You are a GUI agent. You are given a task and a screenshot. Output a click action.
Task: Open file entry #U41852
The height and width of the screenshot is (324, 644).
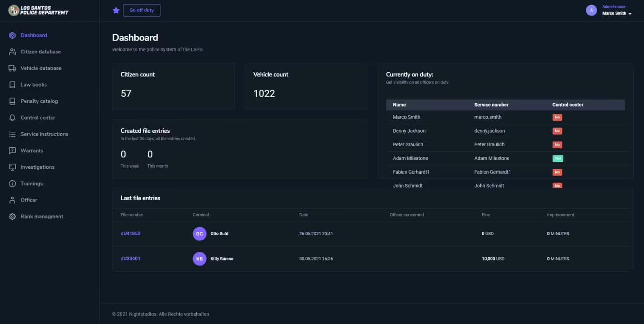[x=130, y=233]
